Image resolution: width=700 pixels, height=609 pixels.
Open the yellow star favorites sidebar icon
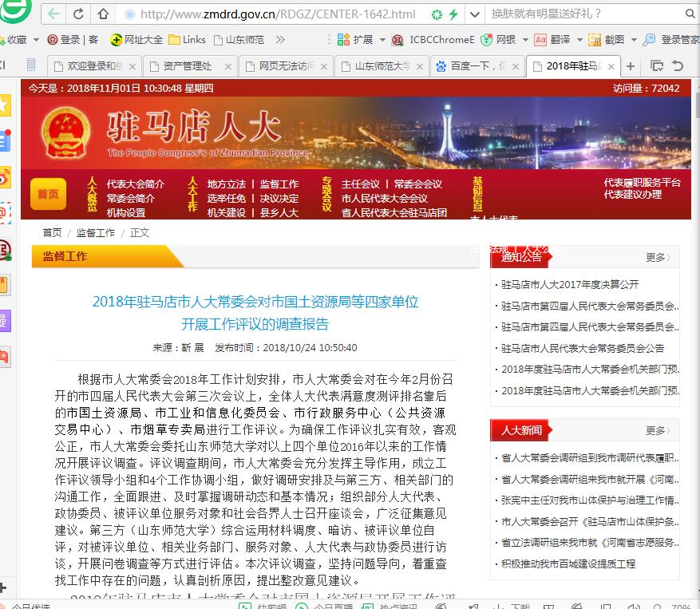coord(5,105)
